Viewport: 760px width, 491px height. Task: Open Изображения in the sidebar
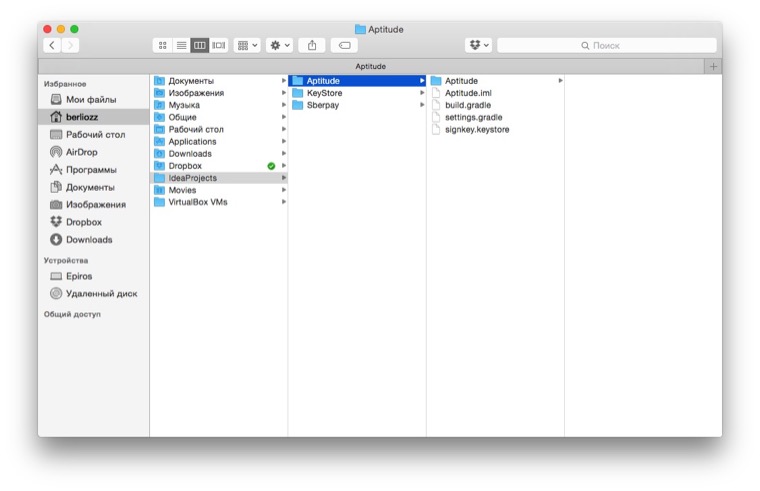click(x=95, y=205)
